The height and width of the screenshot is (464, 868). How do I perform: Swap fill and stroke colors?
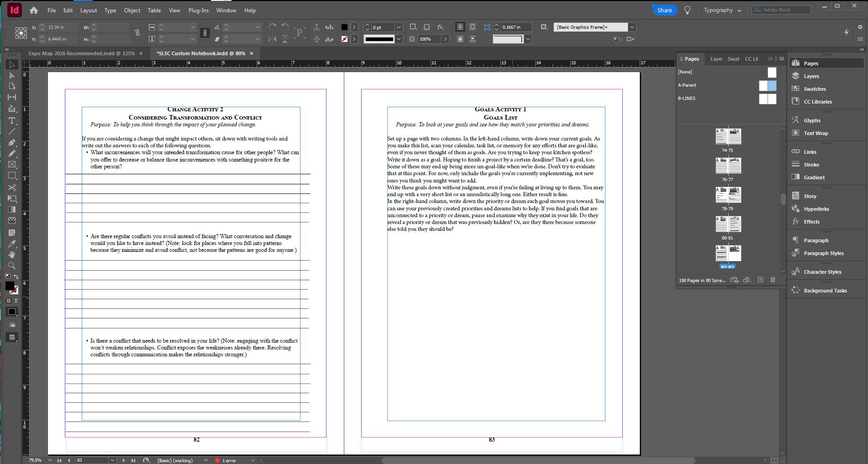click(x=16, y=277)
